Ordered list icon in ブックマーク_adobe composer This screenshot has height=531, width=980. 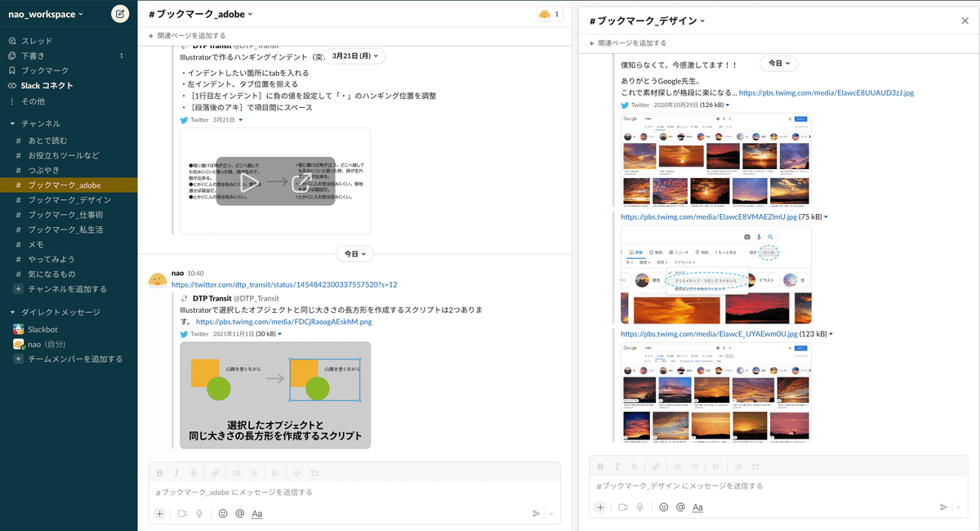[x=238, y=473]
